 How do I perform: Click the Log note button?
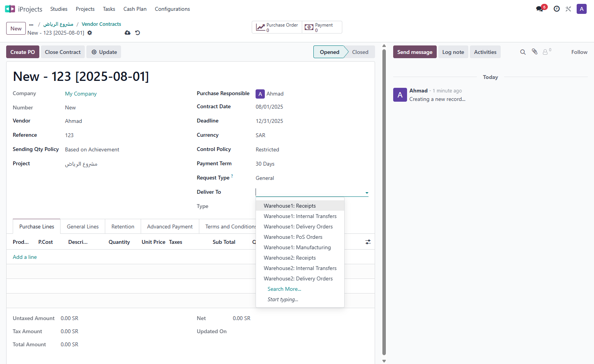click(x=453, y=52)
